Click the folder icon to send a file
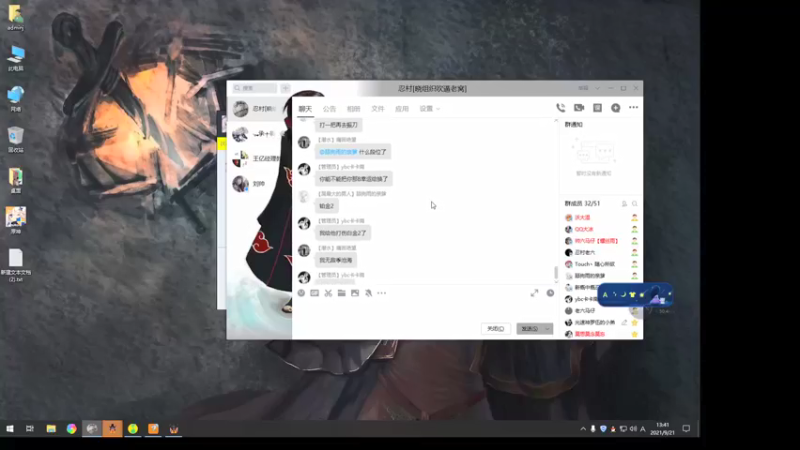This screenshot has height=450, width=800. coord(341,293)
